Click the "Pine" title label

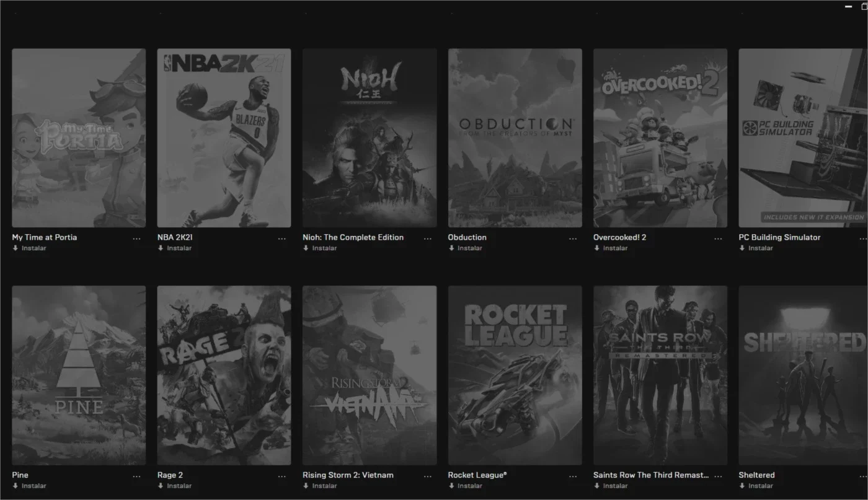point(20,475)
